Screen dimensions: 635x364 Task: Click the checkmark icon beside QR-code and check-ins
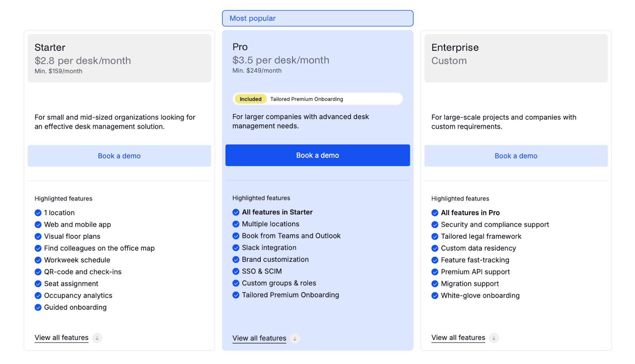pyautogui.click(x=38, y=272)
